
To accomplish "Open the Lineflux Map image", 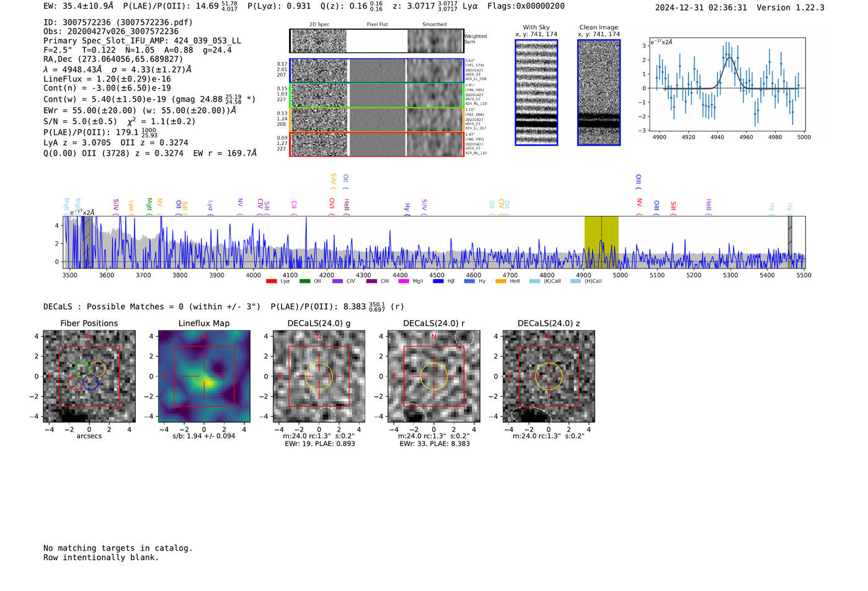I will pyautogui.click(x=204, y=376).
